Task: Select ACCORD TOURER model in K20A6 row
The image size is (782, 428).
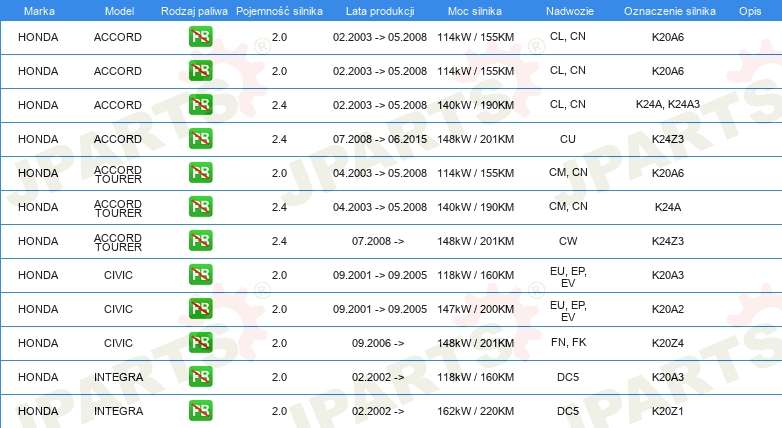Action: (118, 174)
